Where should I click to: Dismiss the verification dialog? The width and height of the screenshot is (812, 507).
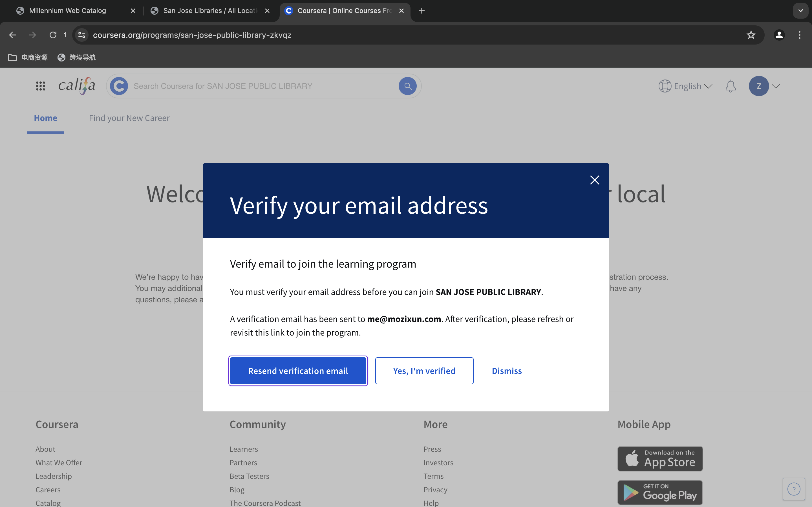tap(507, 371)
